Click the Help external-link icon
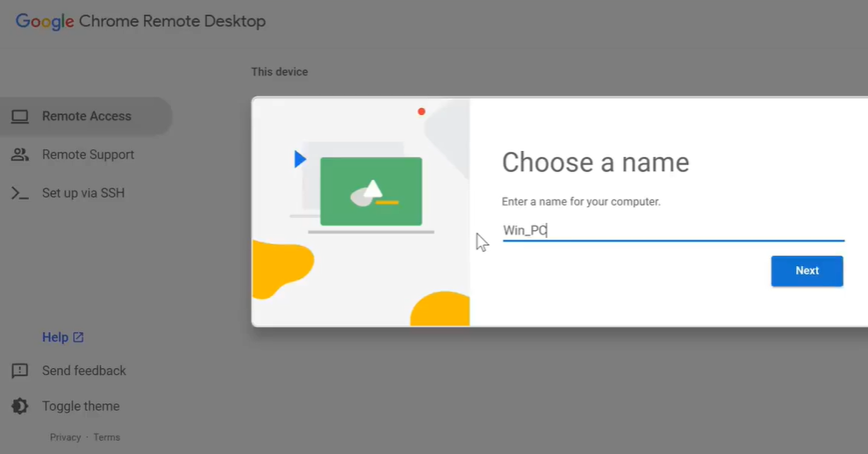 [78, 337]
